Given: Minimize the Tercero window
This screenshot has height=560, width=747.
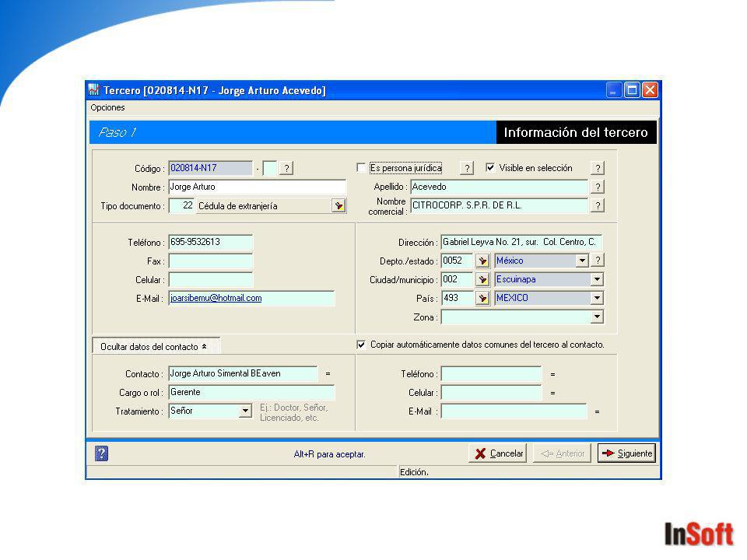Looking at the screenshot, I should pos(614,90).
